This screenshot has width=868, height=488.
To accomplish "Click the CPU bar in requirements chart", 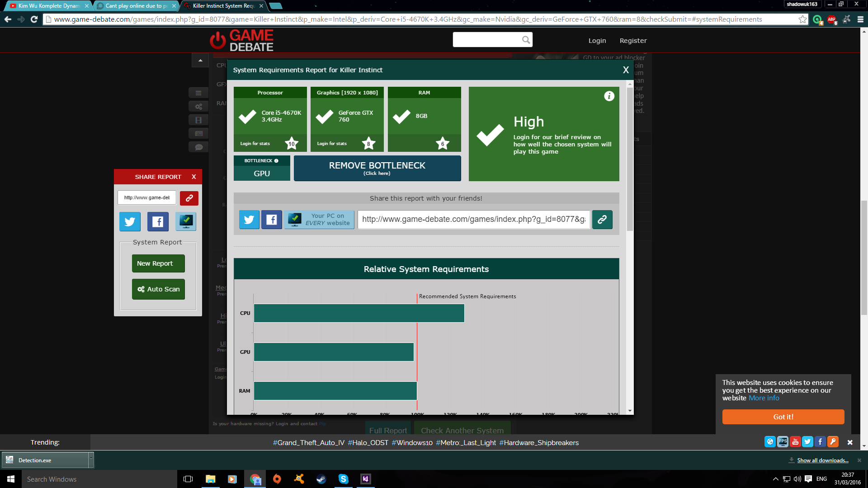I will [359, 313].
